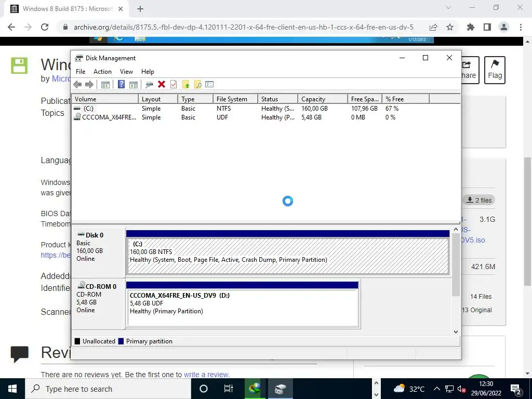
Task: Click the taskbar search box
Action: click(x=108, y=389)
